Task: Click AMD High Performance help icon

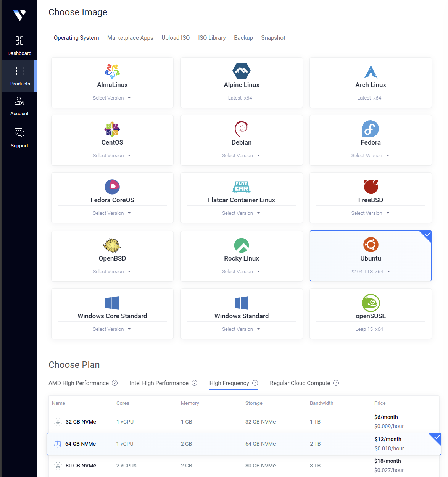Action: 114,383
